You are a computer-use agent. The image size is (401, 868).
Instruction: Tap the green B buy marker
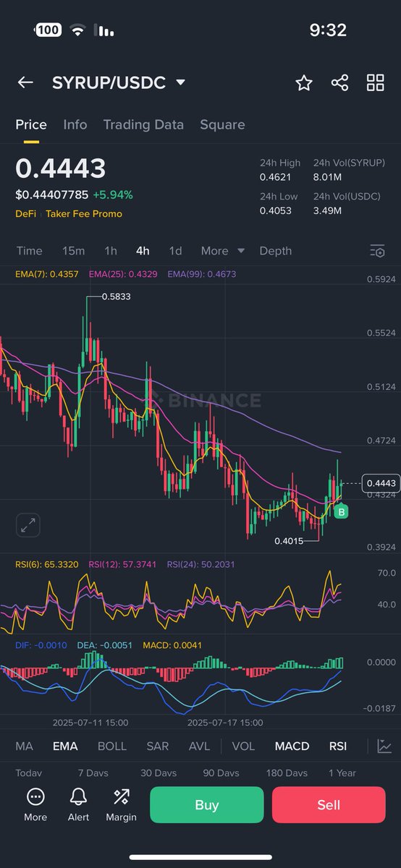click(342, 512)
